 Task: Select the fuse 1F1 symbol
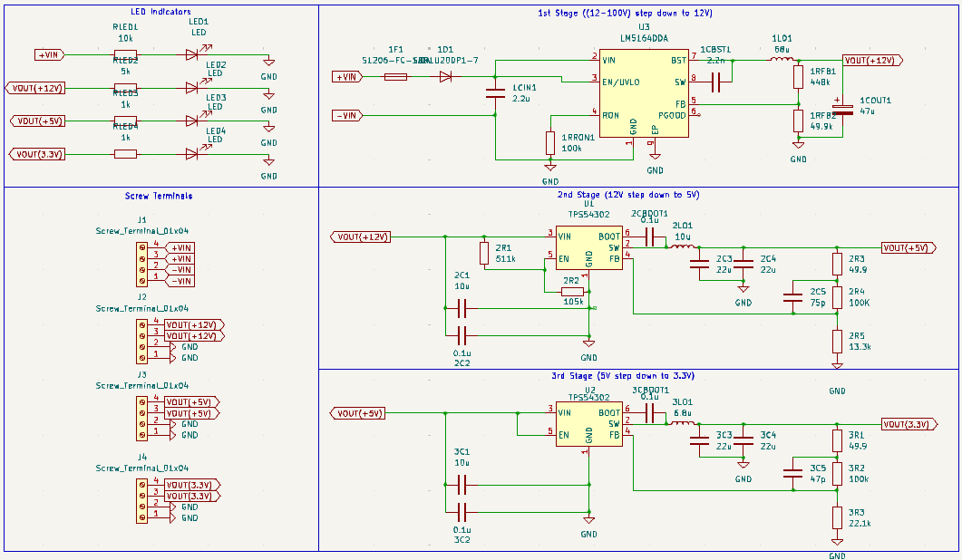click(x=394, y=77)
